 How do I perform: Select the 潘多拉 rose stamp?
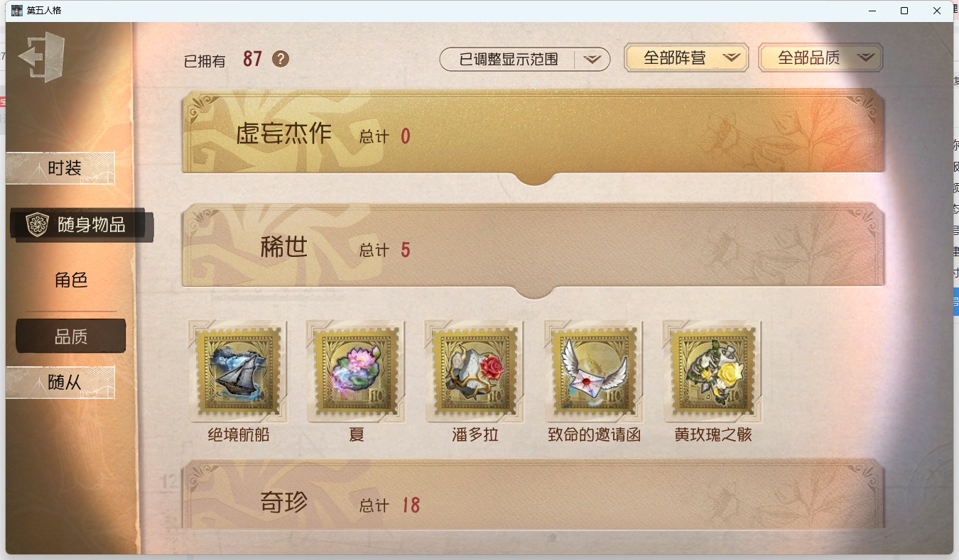[475, 370]
